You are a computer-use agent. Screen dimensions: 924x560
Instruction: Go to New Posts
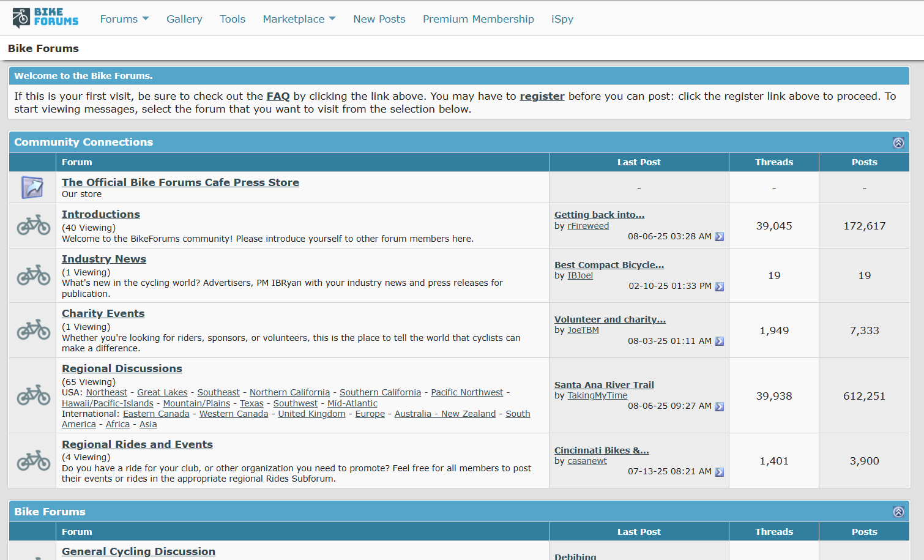coord(379,19)
